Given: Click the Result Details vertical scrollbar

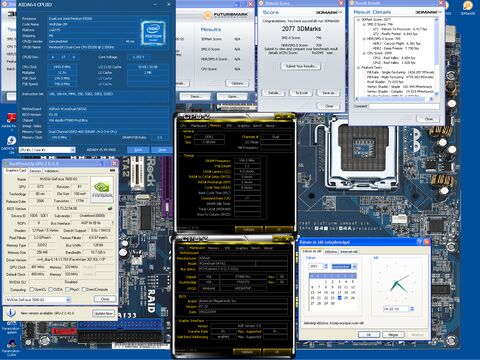Looking at the screenshot, I should coord(436,56).
